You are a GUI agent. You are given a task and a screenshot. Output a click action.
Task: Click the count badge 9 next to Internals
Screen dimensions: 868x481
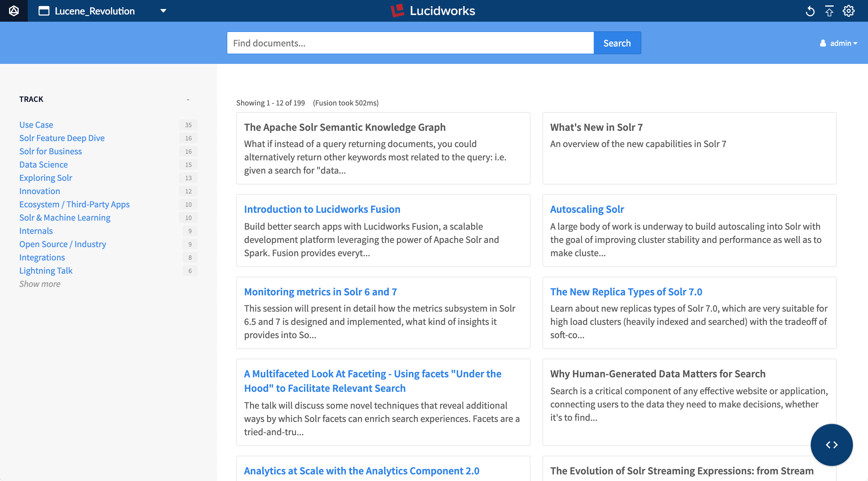click(x=190, y=231)
